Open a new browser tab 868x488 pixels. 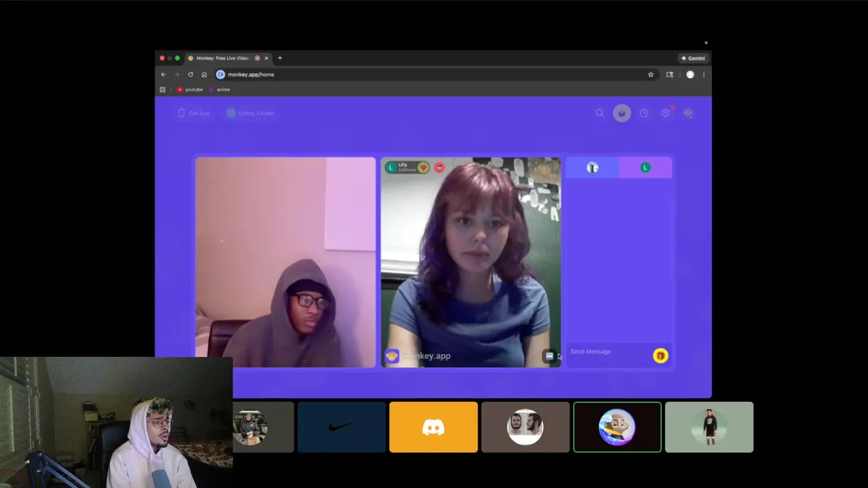click(x=279, y=58)
